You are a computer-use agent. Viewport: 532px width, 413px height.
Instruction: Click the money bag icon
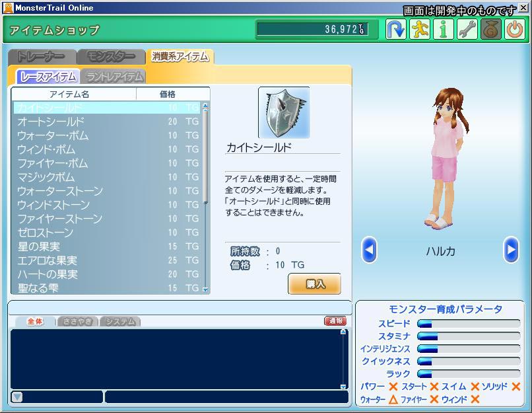pyautogui.click(x=491, y=29)
